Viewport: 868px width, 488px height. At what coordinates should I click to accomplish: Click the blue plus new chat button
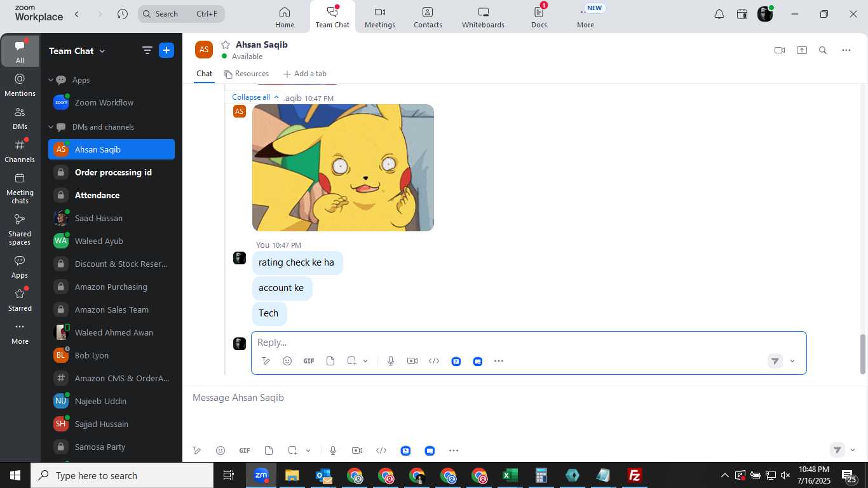coord(166,50)
